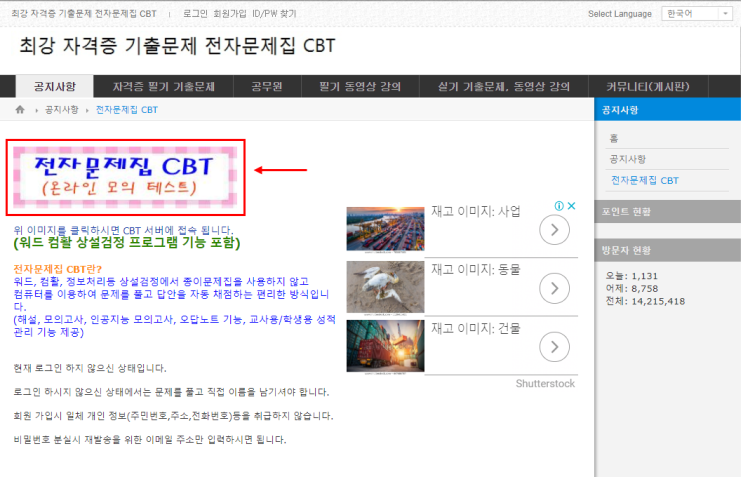Viewport: 743px width, 477px height.
Task: Open the cargo truck ad thumbnail
Action: coord(385,346)
